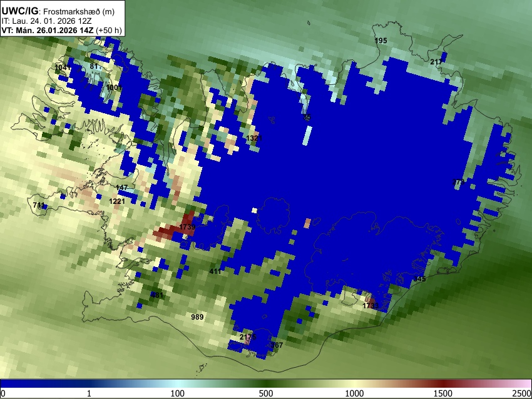Click the legend tick label '1500'
532x399 pixels.
pos(443,393)
